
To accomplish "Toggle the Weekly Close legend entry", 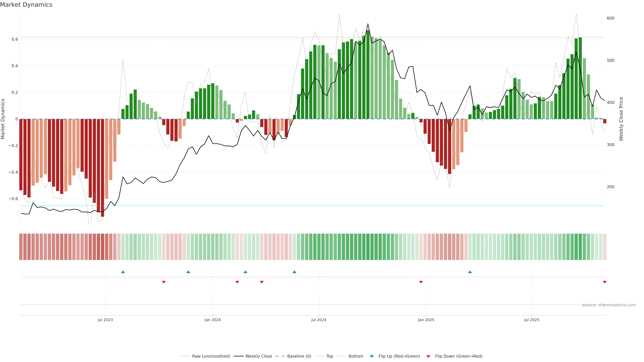I will [x=258, y=356].
